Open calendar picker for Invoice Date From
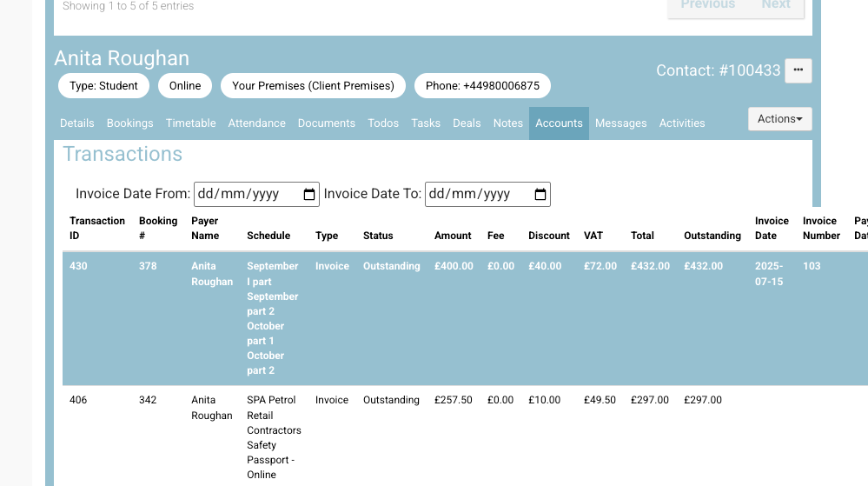The height and width of the screenshot is (486, 868). click(309, 195)
